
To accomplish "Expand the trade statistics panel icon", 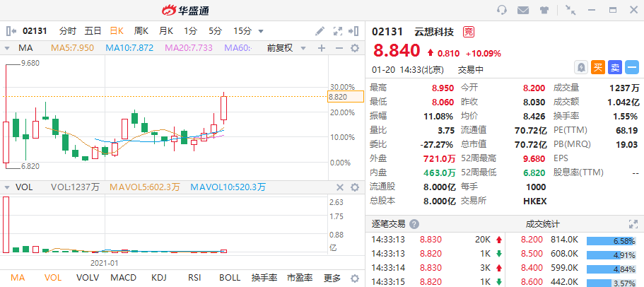I will pos(633,224).
